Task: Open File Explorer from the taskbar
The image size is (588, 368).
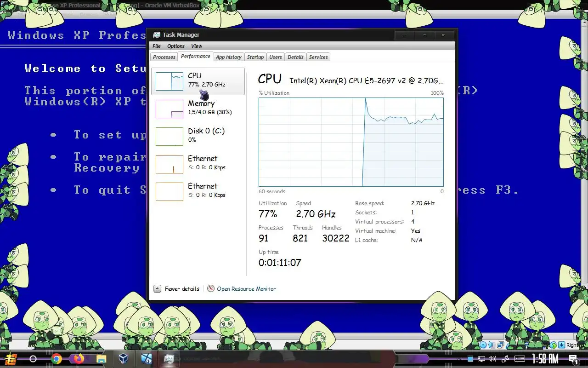Action: tap(101, 359)
